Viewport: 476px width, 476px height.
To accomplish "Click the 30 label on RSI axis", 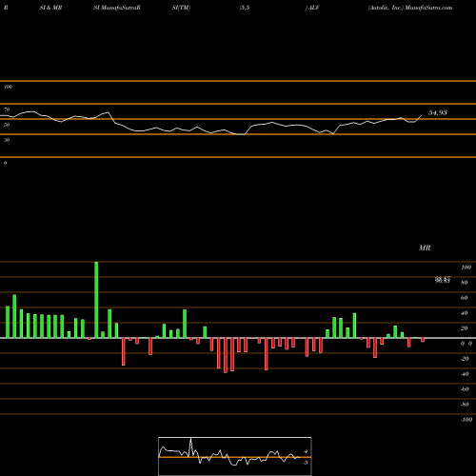I will point(7,140).
